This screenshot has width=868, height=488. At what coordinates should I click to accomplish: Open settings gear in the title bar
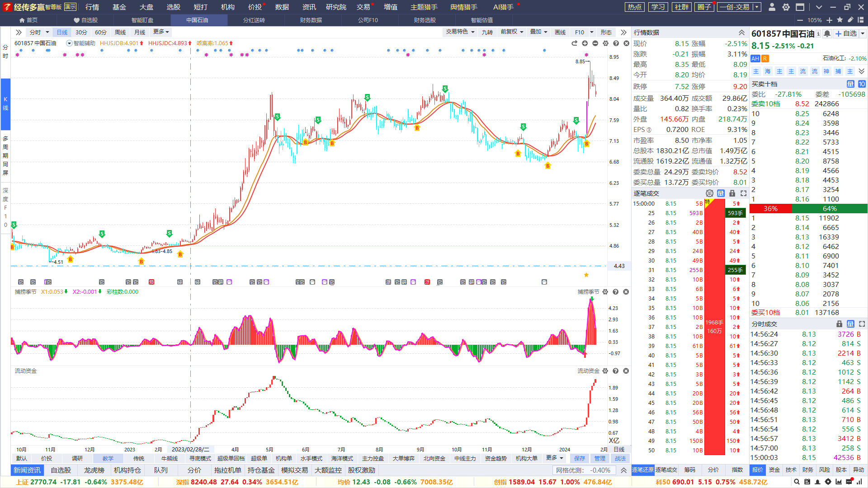(786, 7)
